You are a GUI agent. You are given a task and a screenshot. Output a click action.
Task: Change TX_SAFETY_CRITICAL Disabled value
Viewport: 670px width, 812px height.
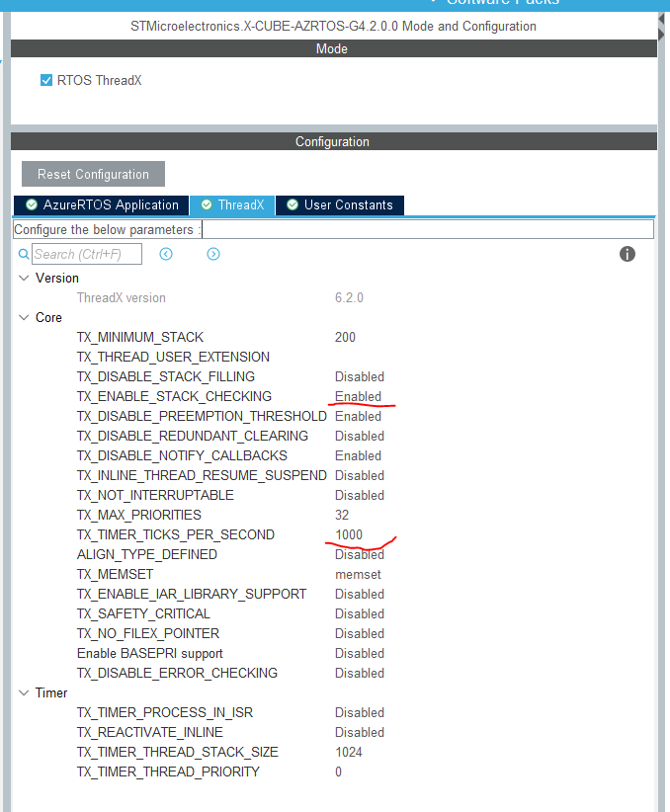pos(360,613)
